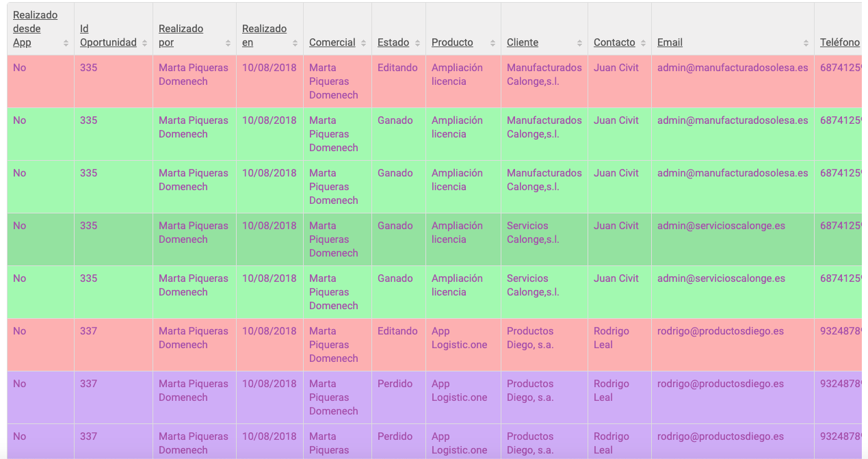The height and width of the screenshot is (459, 868).
Task: Click Comercial name in Editando 337 row
Action: pyautogui.click(x=334, y=345)
